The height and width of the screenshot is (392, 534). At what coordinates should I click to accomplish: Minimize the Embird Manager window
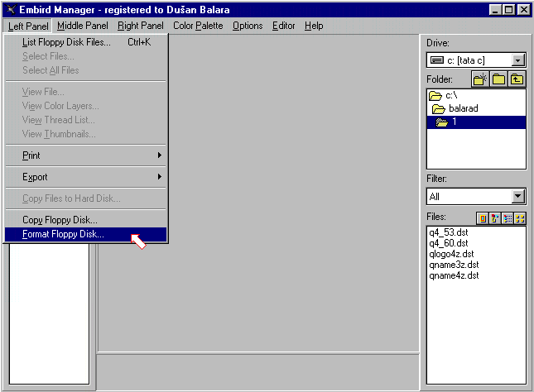point(496,10)
